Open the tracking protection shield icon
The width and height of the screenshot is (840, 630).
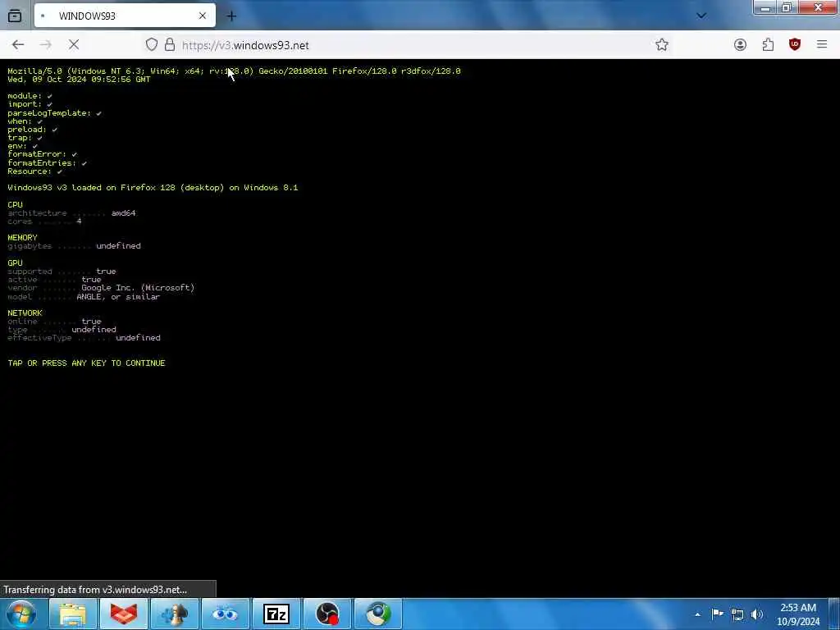[x=152, y=45]
